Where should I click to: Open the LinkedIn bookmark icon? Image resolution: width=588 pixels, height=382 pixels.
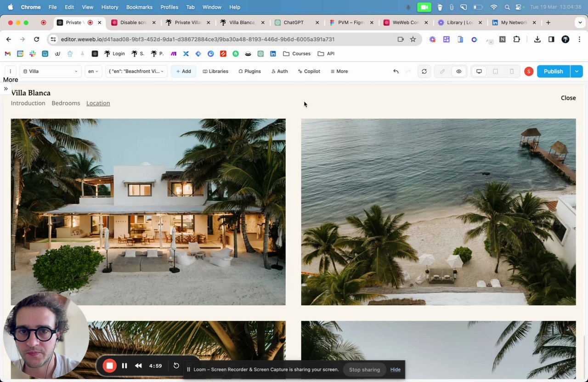[x=273, y=54]
